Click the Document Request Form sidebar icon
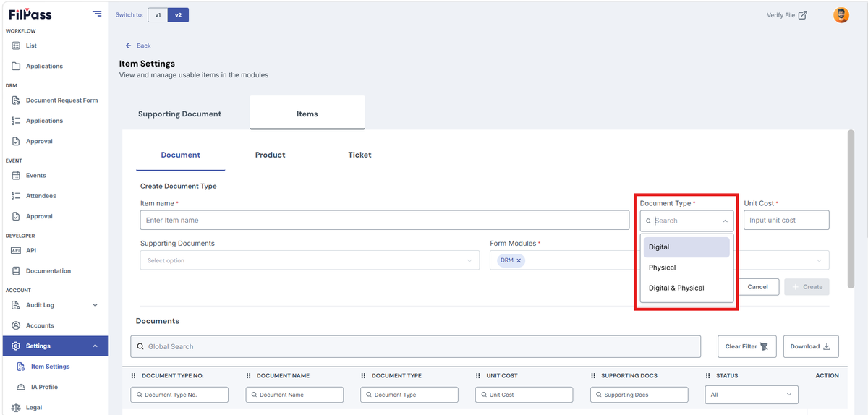Screen dimensions: 868x415 point(16,100)
